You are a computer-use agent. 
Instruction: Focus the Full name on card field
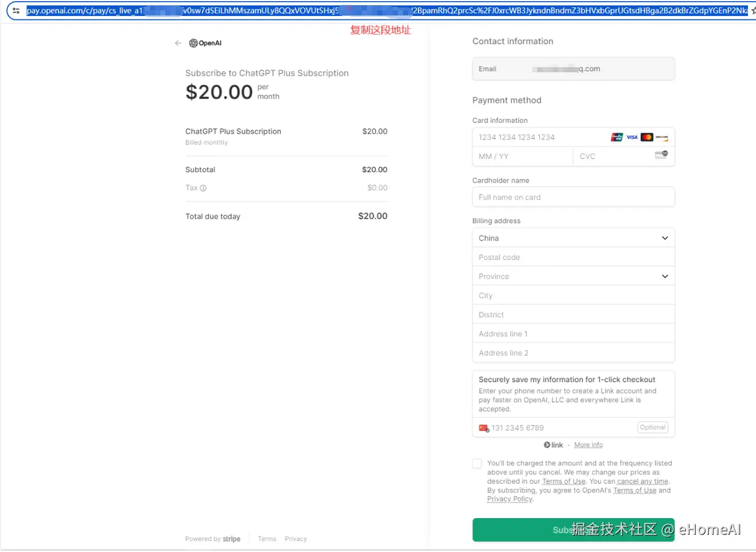pyautogui.click(x=573, y=197)
